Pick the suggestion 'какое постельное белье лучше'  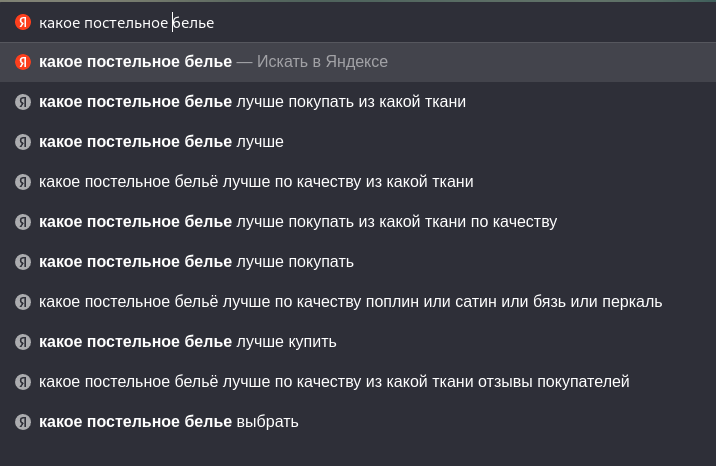(161, 142)
